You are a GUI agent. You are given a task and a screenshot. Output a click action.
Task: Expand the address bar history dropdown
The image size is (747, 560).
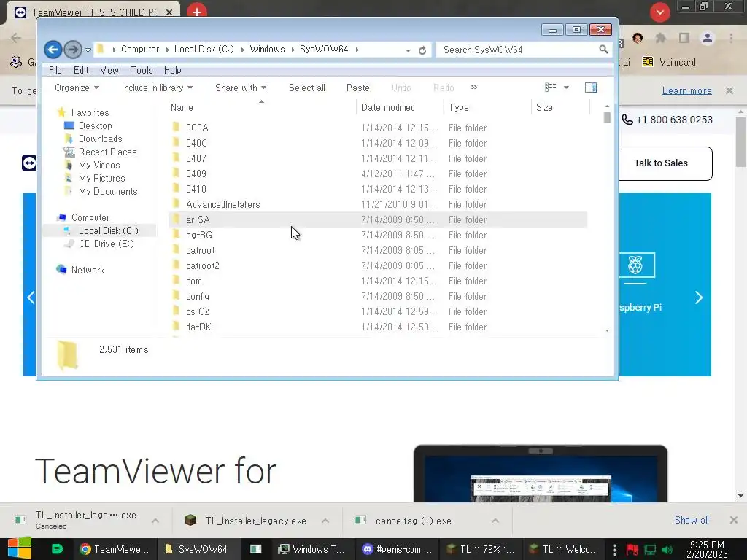coord(409,50)
